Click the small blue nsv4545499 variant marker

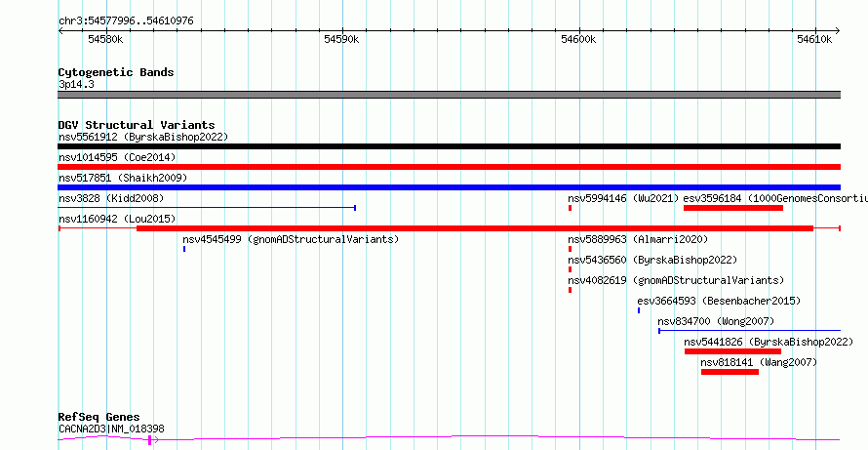[184, 249]
